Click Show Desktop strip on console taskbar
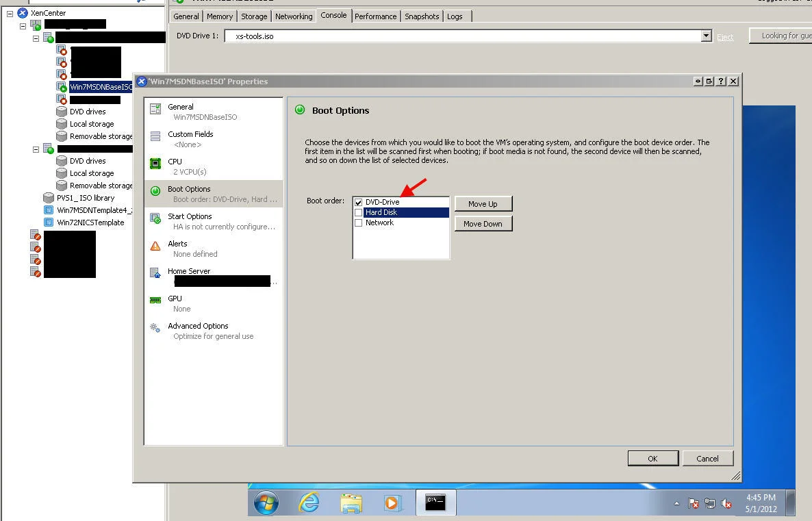This screenshot has height=521, width=812. point(790,503)
